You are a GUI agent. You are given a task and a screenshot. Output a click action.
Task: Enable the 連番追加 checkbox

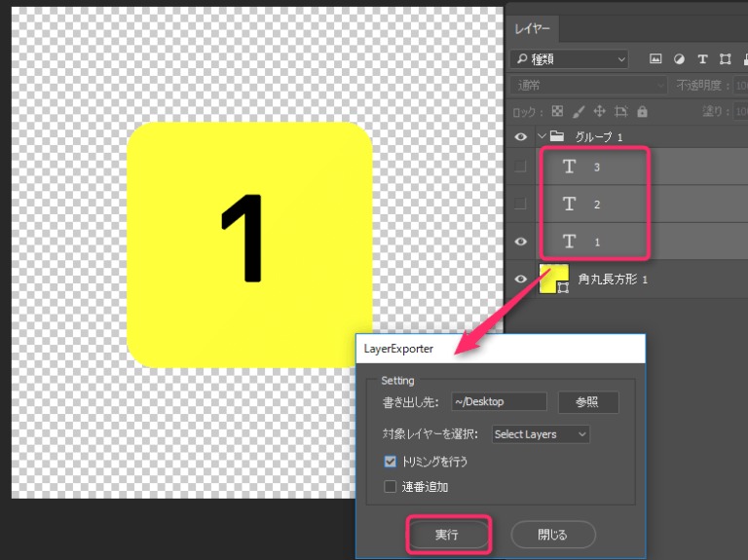391,486
